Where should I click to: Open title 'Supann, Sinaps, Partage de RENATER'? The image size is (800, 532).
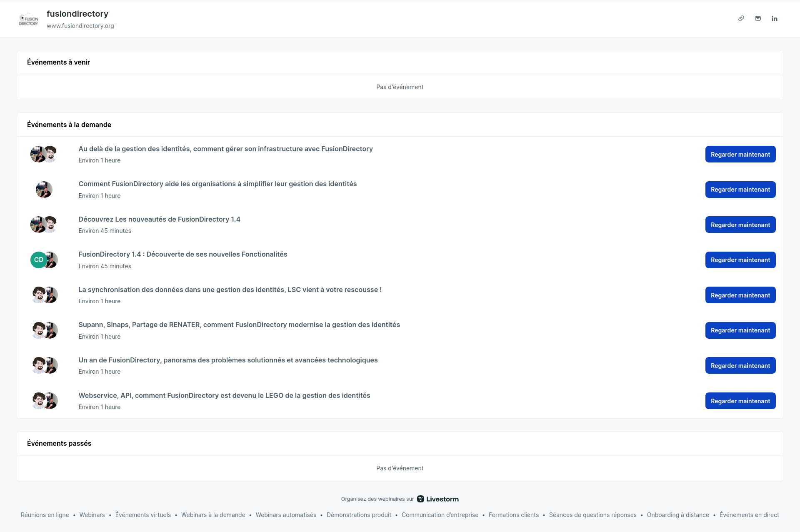click(x=239, y=325)
